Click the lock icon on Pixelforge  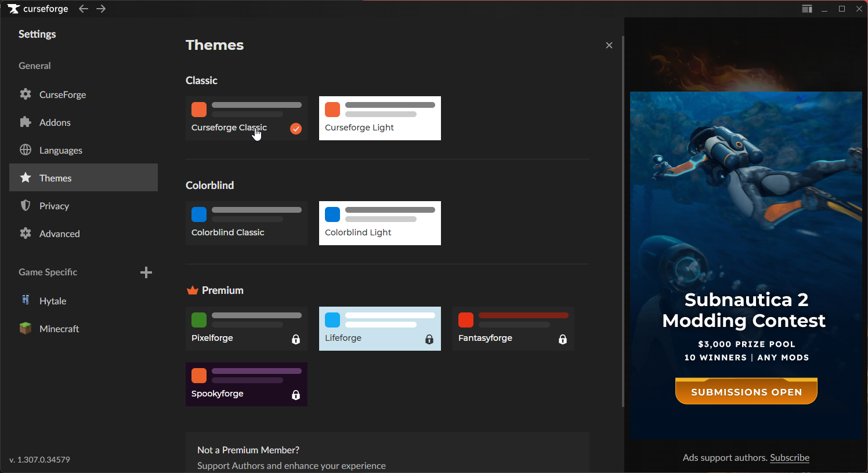coord(296,339)
